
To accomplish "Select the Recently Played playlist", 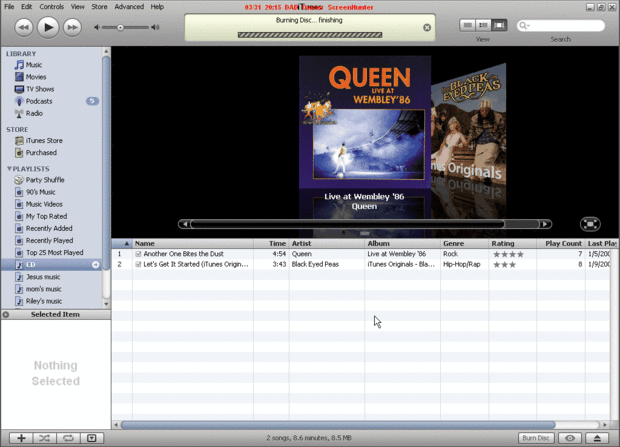I will [51, 241].
